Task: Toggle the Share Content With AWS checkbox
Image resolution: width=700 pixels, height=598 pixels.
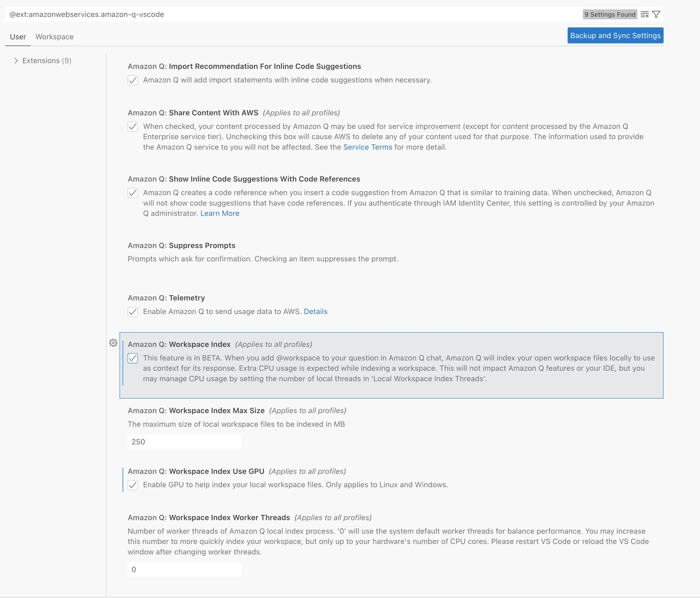Action: (x=133, y=126)
